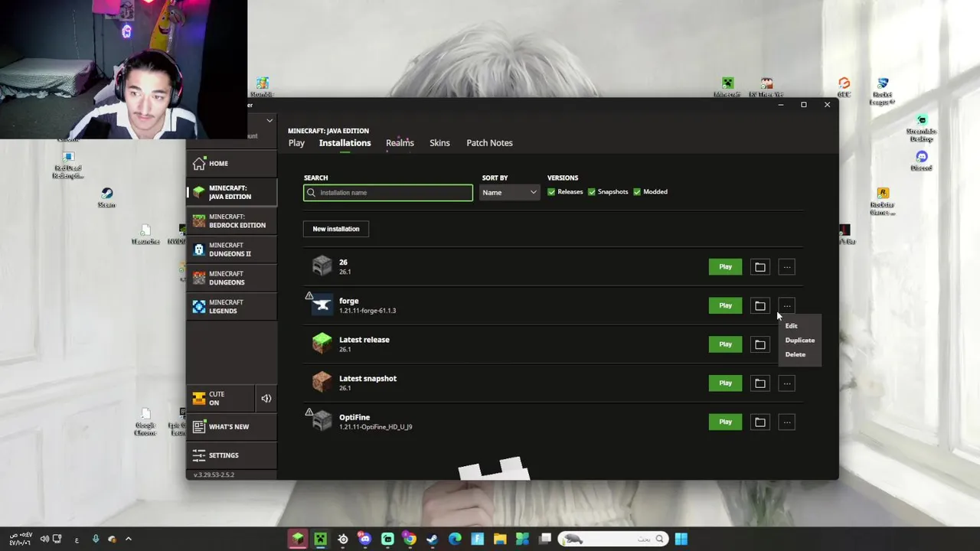The height and width of the screenshot is (551, 980).
Task: Open the Sort By Name dropdown
Action: (x=509, y=192)
